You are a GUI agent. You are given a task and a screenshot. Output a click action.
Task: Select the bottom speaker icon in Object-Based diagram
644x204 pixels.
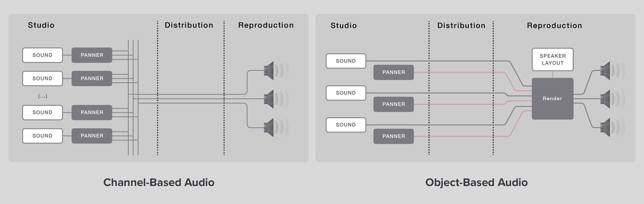coord(606,127)
